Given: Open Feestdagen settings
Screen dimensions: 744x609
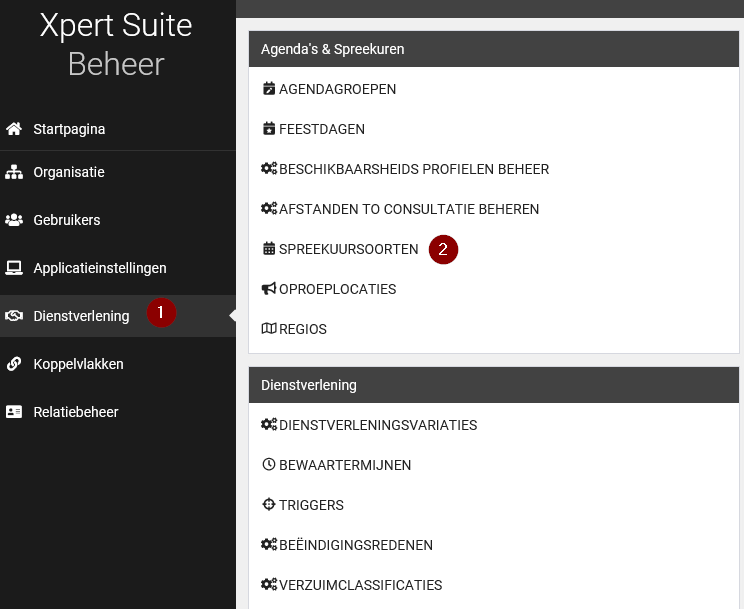Looking at the screenshot, I should (321, 129).
